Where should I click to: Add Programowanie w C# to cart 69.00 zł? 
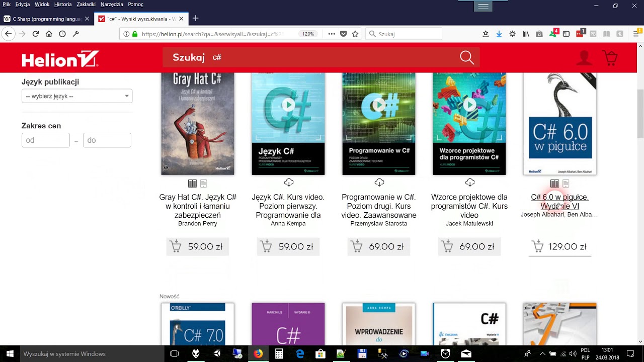pyautogui.click(x=379, y=246)
